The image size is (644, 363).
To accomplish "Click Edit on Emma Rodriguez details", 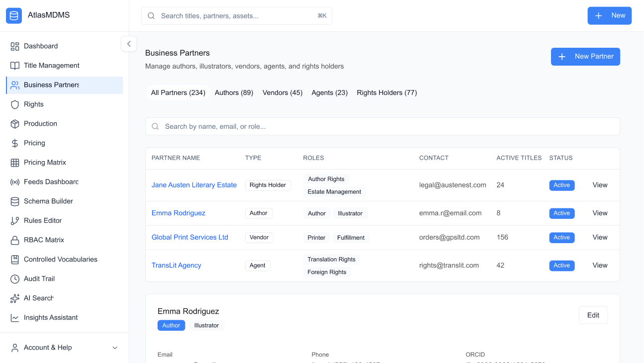I will (593, 315).
